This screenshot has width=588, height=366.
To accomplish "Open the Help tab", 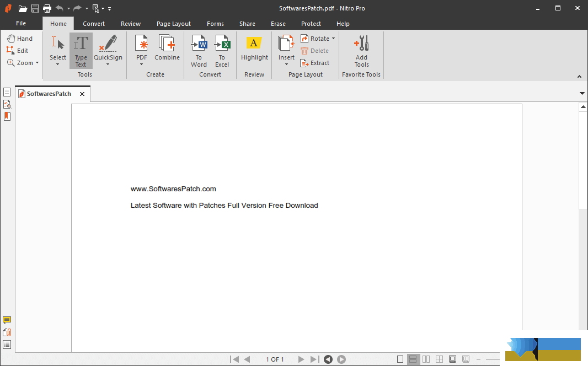I will coord(343,24).
